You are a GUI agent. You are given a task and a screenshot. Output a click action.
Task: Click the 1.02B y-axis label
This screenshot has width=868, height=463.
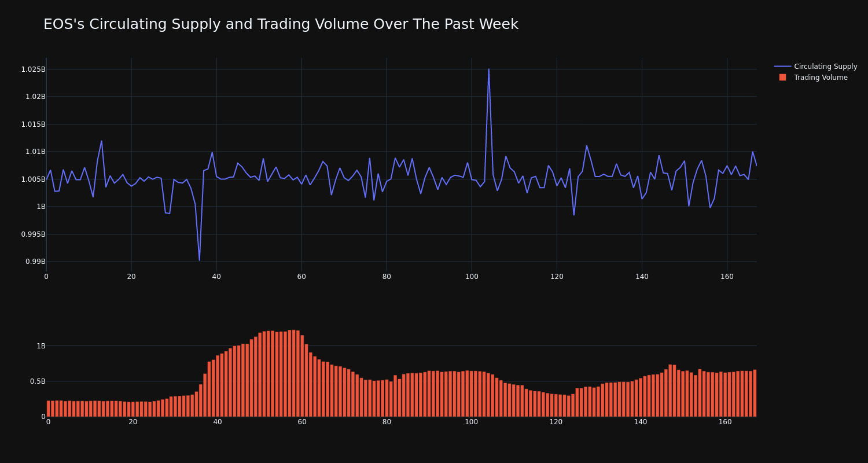click(x=35, y=97)
